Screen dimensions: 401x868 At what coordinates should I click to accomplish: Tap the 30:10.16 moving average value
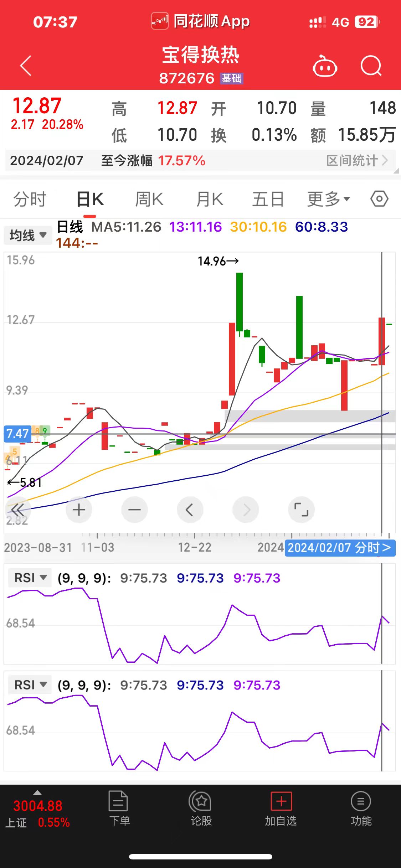tap(258, 227)
